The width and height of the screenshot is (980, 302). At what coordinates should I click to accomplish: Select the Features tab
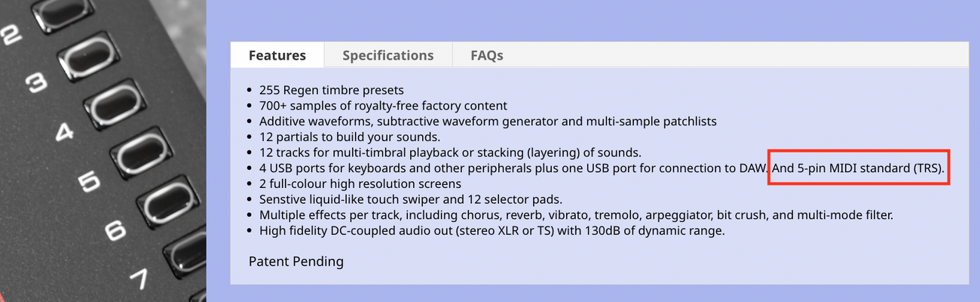click(277, 55)
